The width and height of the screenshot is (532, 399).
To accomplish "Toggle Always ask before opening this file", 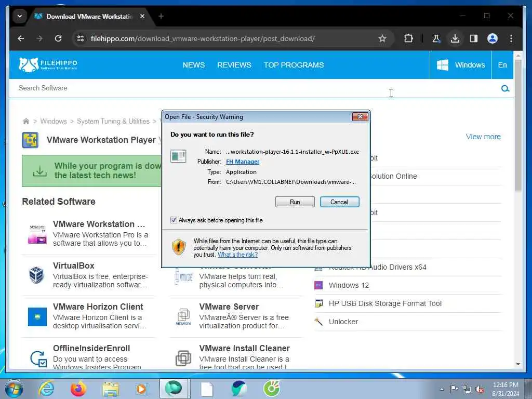I will coord(174,220).
